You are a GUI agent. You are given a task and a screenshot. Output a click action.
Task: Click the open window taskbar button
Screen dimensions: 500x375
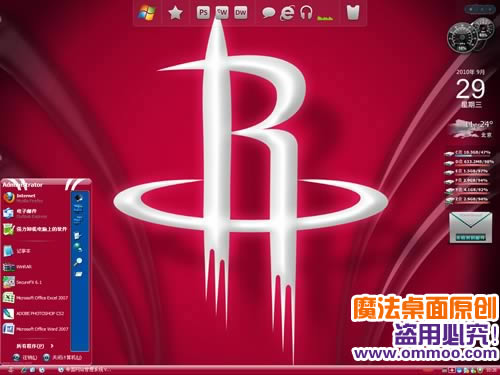(84, 370)
